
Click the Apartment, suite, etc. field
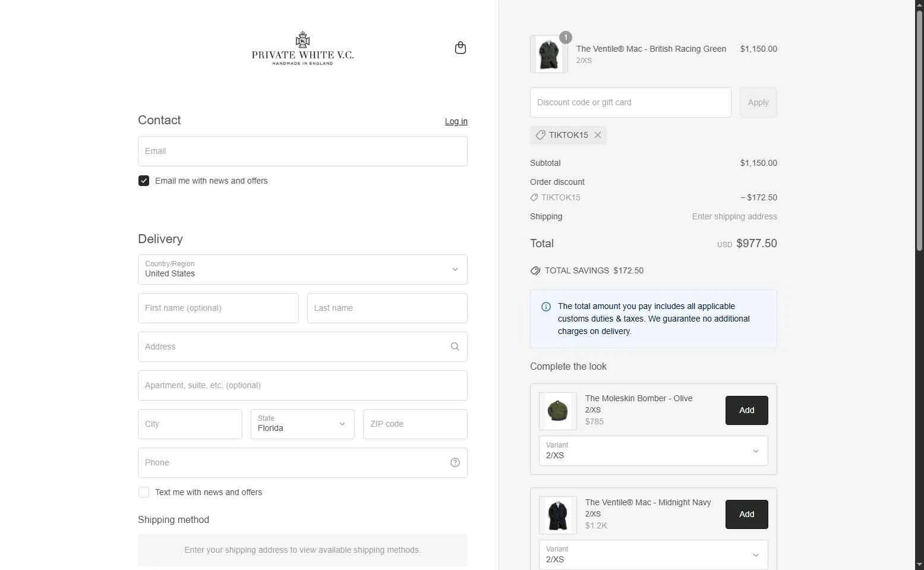click(302, 385)
